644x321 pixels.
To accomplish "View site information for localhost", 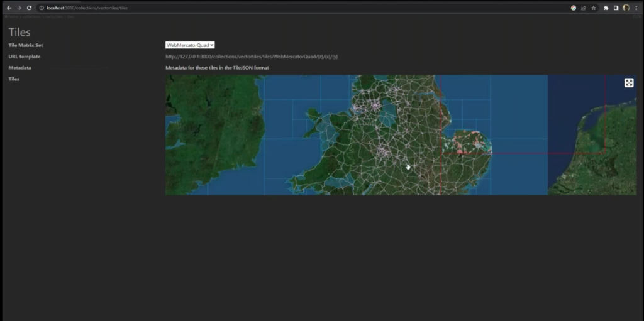I will 42,8.
